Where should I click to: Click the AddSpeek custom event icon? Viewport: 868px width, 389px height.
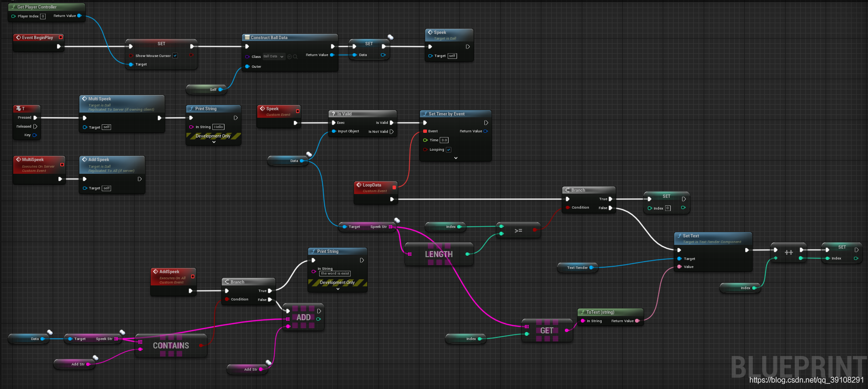(x=156, y=272)
